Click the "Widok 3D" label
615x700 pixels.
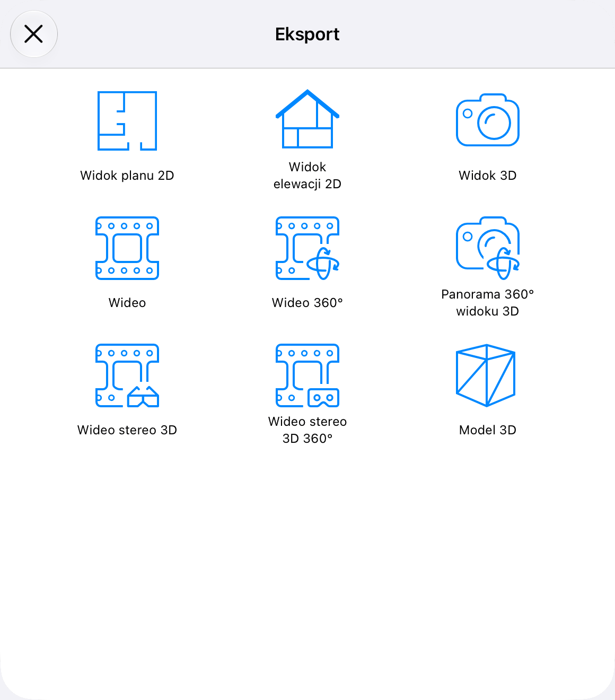tap(488, 176)
